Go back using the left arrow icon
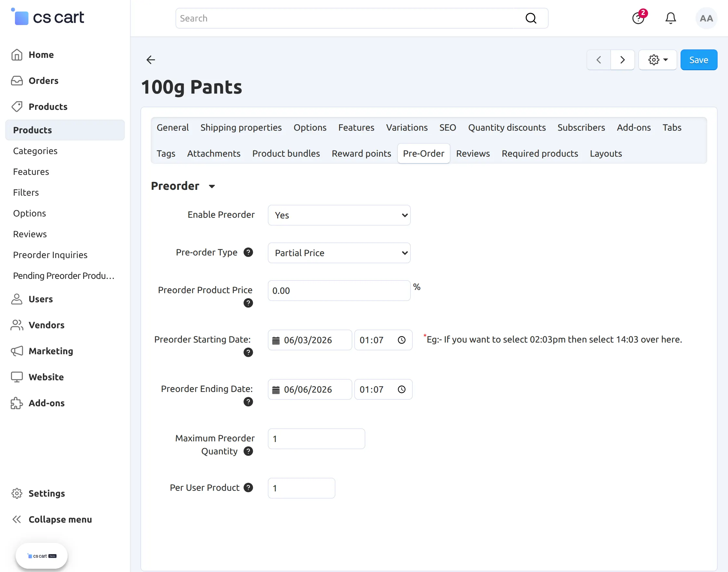Image resolution: width=728 pixels, height=572 pixels. point(151,60)
